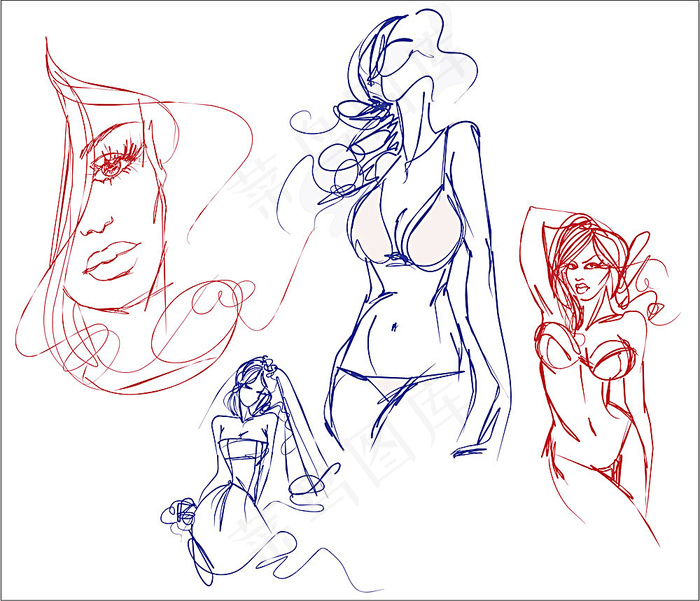The image size is (700, 601).
Task: Click the bouquet held by the bride sketch
Action: 181,513
